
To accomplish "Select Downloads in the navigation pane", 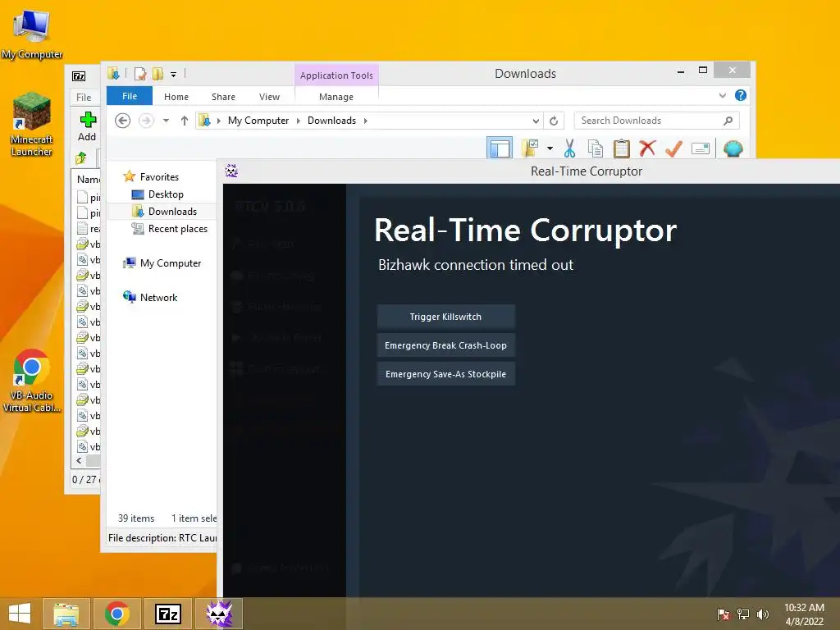I will (x=172, y=211).
